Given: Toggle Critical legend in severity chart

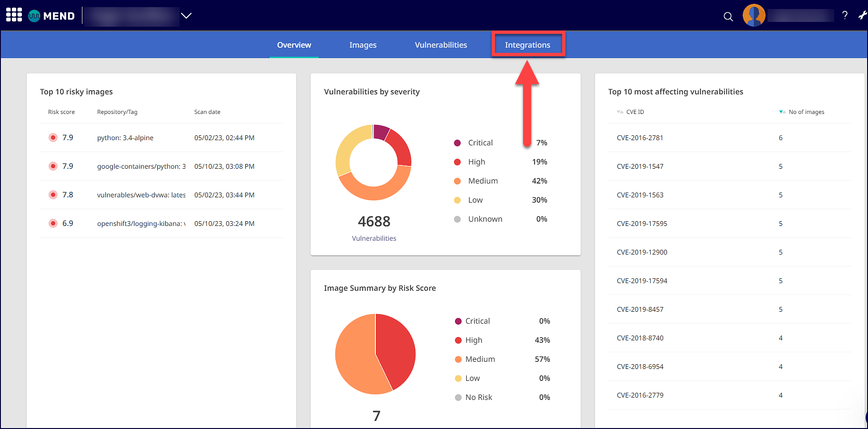Looking at the screenshot, I should (480, 143).
